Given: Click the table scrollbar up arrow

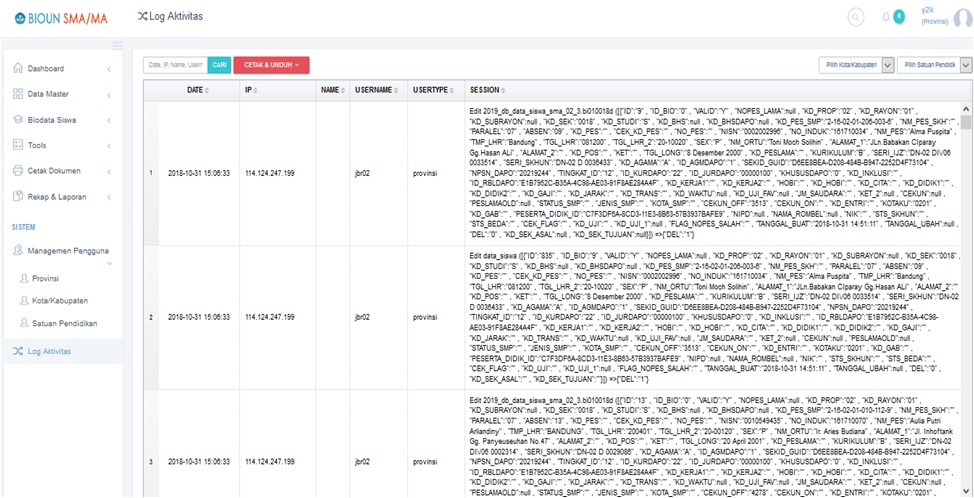Looking at the screenshot, I should click(968, 107).
